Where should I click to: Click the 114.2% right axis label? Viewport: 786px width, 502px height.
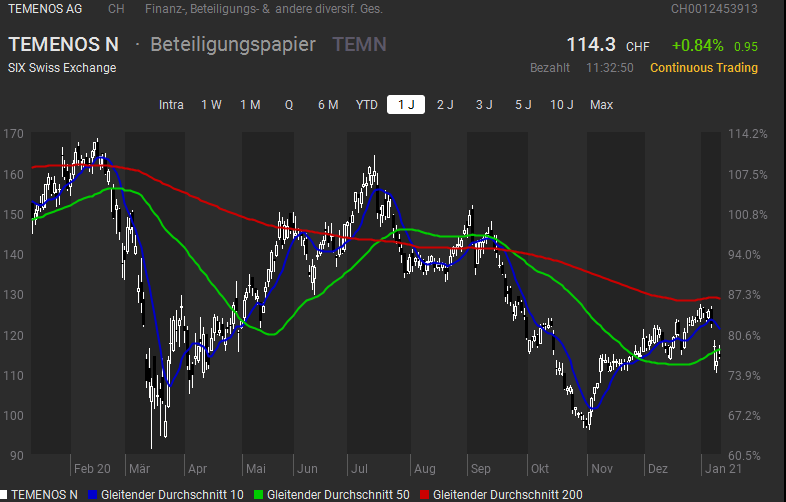coord(748,134)
